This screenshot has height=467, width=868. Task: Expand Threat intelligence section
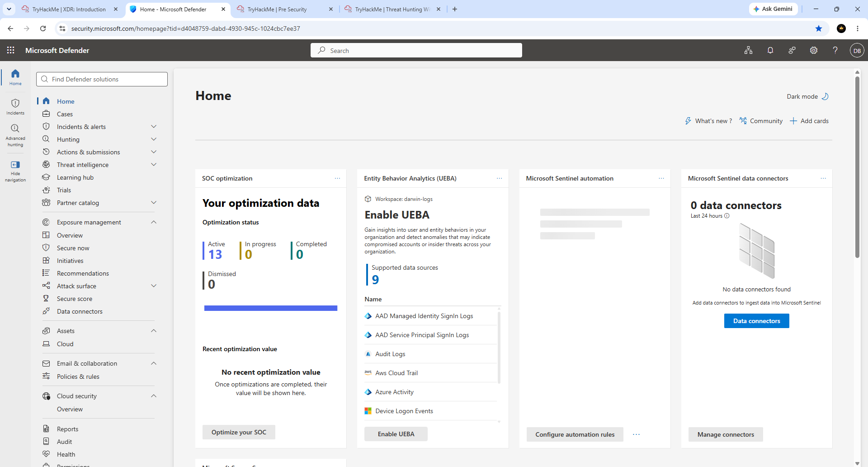(x=154, y=165)
